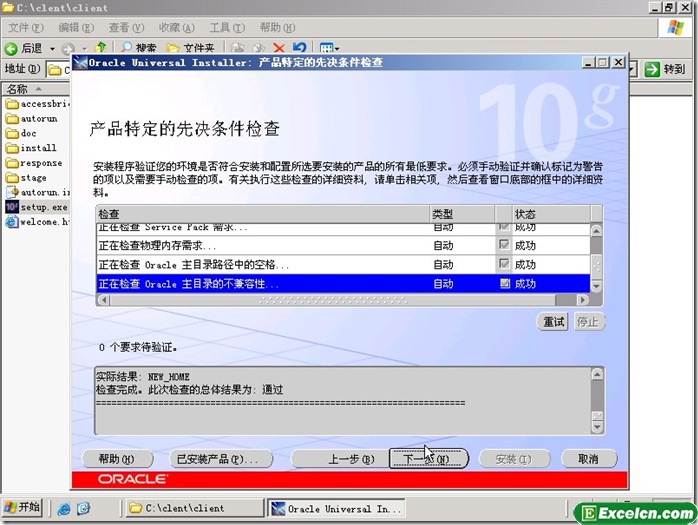The image size is (698, 525).
Task: Click the red X Delete icon
Action: coord(279,48)
